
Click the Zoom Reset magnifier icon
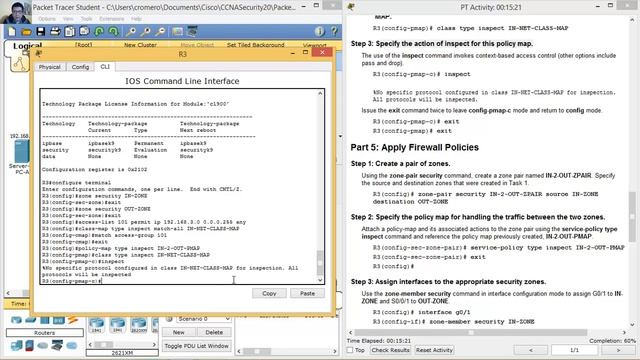point(145,31)
